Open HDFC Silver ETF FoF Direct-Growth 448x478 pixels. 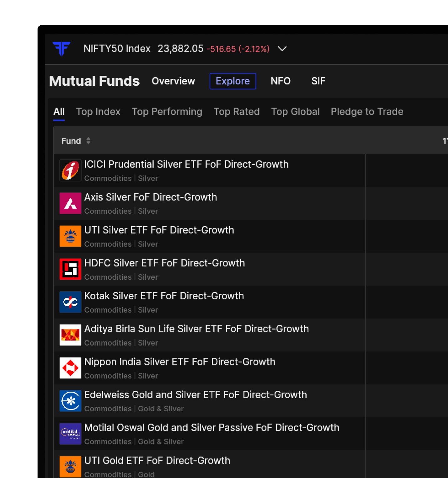coord(165,263)
